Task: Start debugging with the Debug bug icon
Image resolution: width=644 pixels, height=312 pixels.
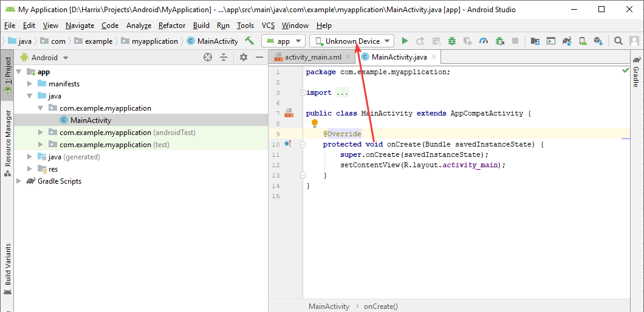Action: [x=451, y=41]
